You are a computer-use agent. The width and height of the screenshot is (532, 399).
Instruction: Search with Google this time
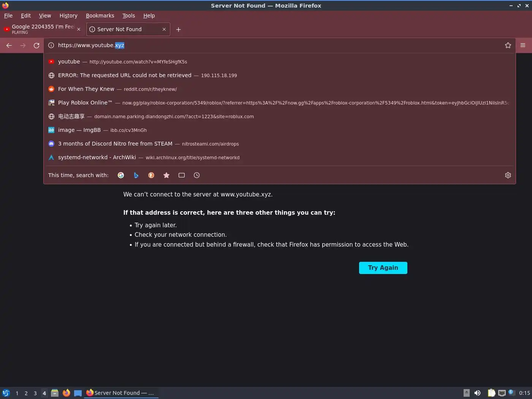121,175
